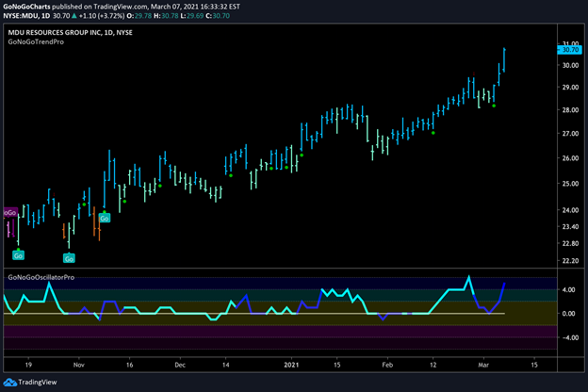The width and height of the screenshot is (588, 392).
Task: Click the 22.80 price axis label
Action: pos(570,243)
